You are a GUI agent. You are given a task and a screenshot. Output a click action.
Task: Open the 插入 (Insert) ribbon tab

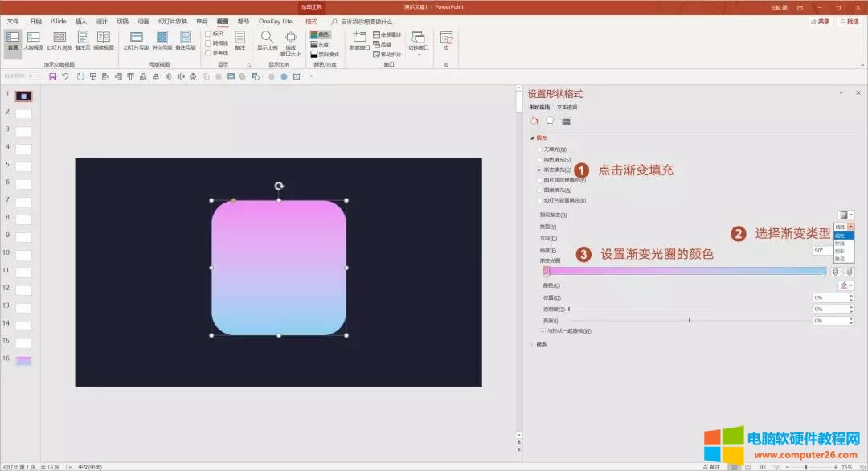click(x=80, y=22)
